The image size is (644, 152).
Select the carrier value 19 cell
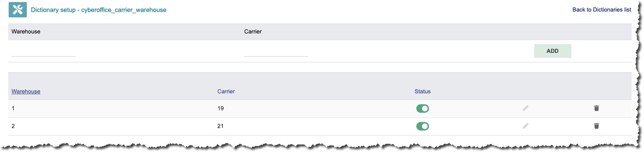point(220,108)
